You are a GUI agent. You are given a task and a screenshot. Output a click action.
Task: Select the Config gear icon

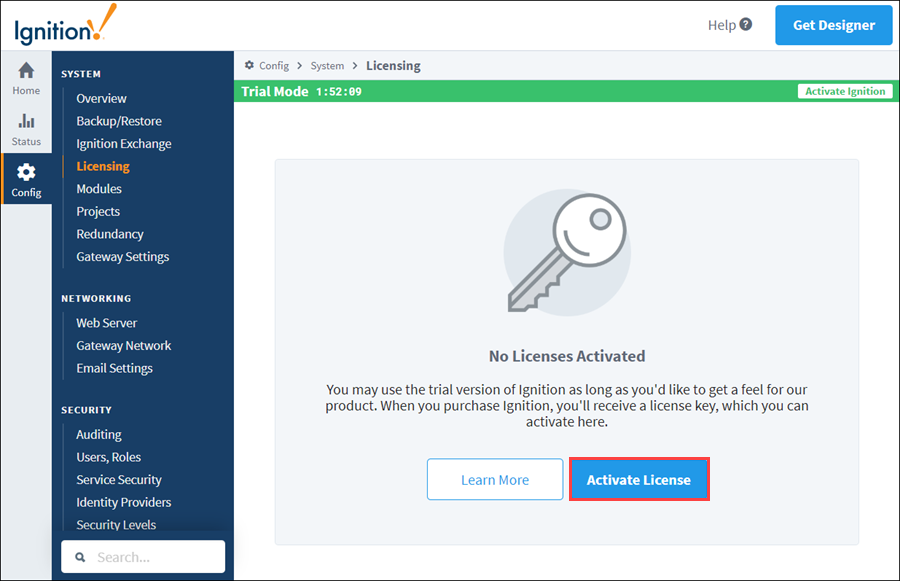click(26, 172)
